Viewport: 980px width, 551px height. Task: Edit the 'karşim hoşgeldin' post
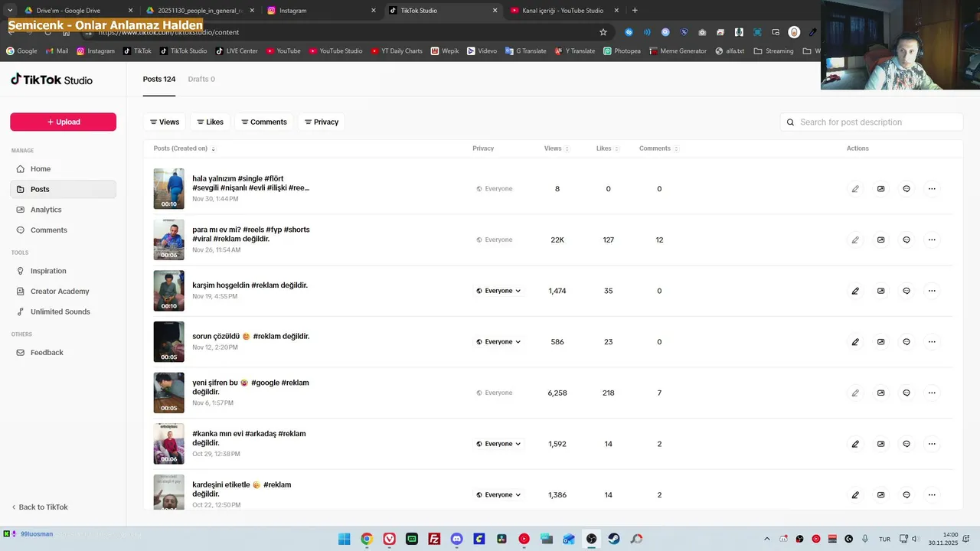pos(855,291)
